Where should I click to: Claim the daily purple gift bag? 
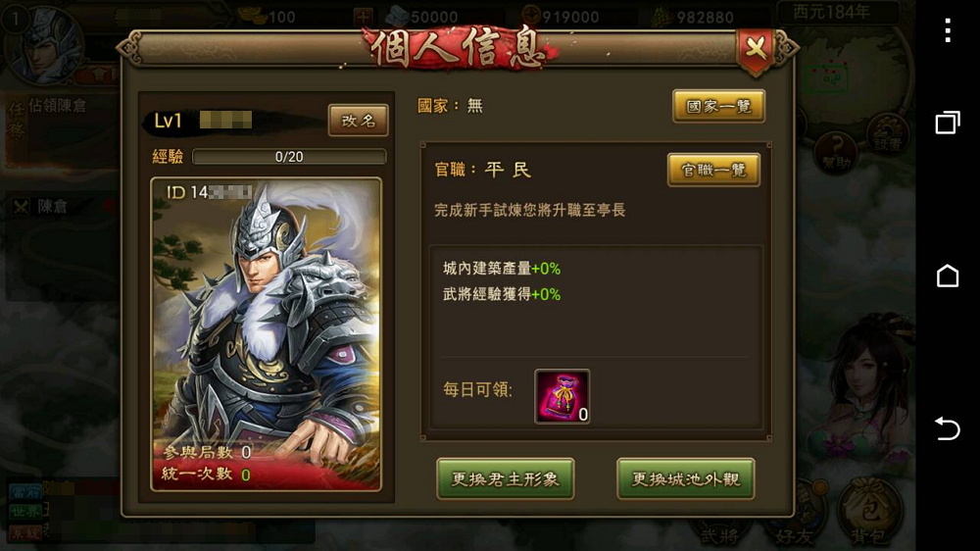[x=562, y=396]
